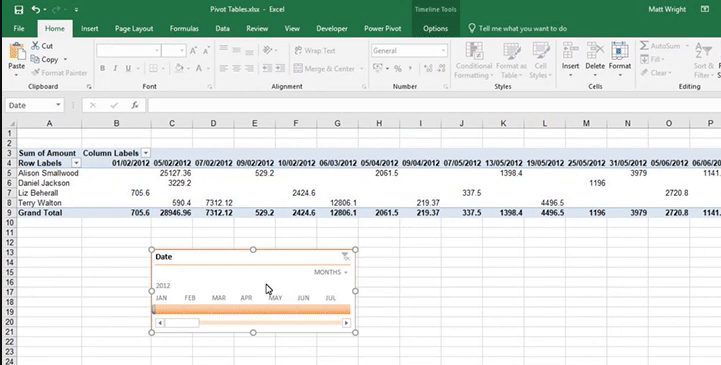Open the font name combo box
This screenshot has width=721, height=365.
tap(128, 51)
